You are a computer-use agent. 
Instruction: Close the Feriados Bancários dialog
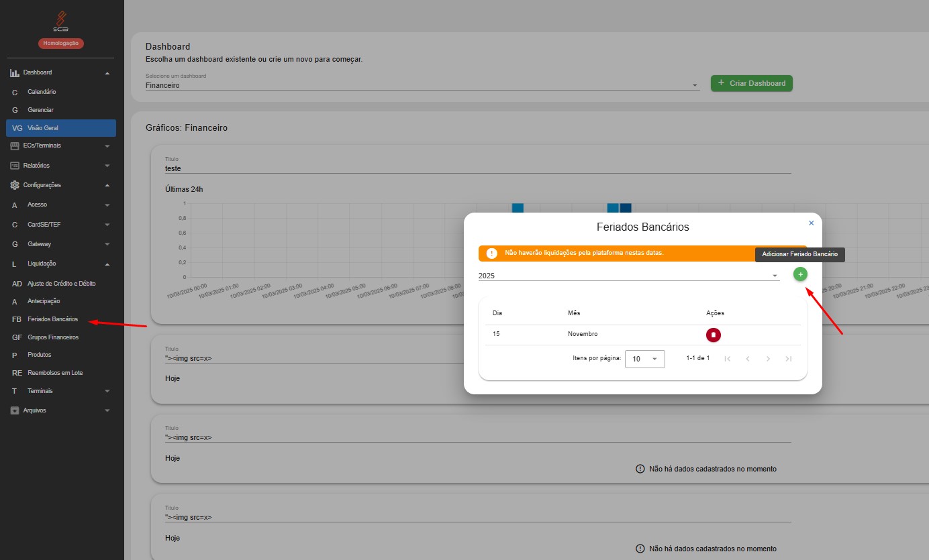click(x=811, y=223)
